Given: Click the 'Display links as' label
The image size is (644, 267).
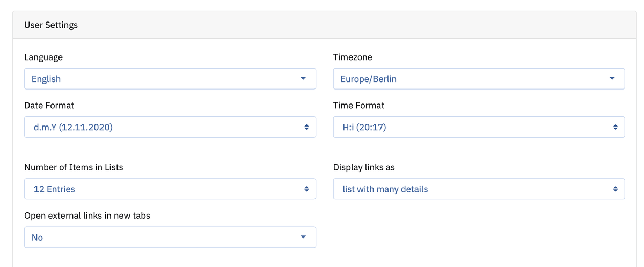Looking at the screenshot, I should [364, 167].
